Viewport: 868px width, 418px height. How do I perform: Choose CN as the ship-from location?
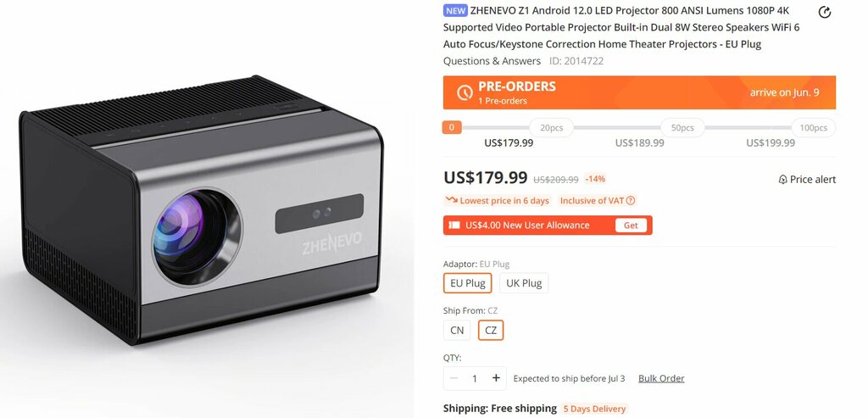click(x=457, y=331)
